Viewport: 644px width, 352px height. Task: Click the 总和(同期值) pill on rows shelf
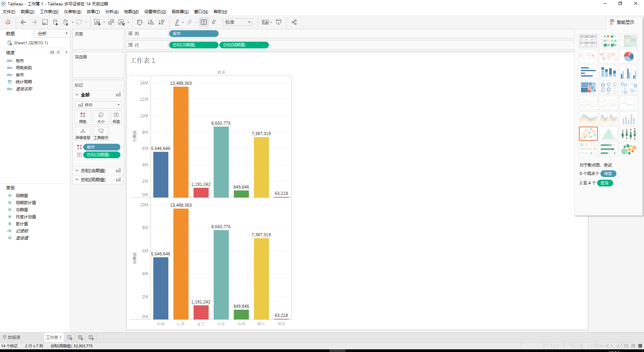pos(244,45)
